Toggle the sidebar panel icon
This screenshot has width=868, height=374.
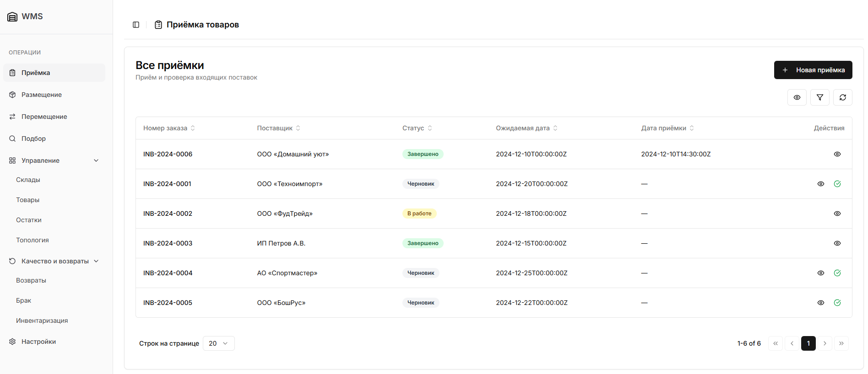[x=136, y=25]
